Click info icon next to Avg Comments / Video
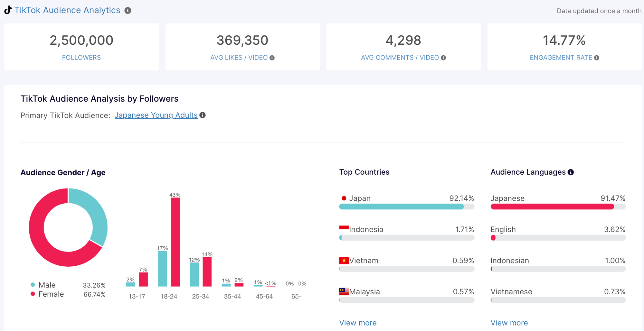The width and height of the screenshot is (644, 331). [x=443, y=58]
